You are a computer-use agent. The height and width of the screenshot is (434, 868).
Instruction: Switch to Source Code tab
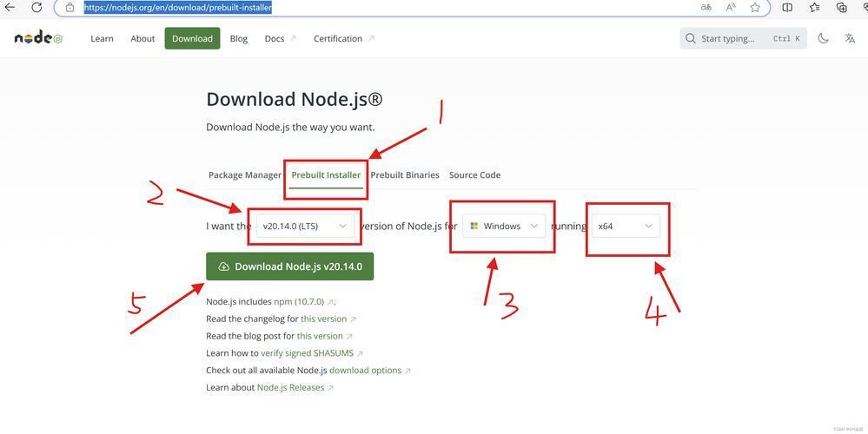(475, 174)
